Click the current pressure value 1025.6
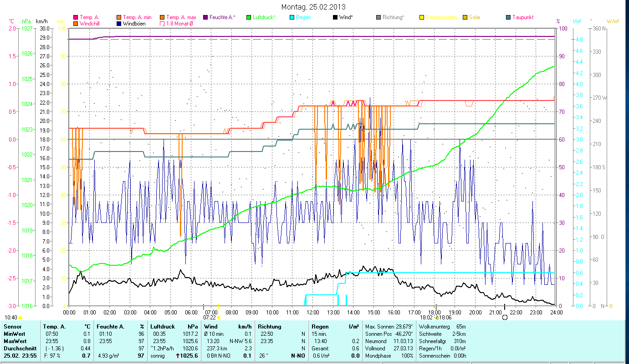The image size is (629, 364). pos(189,356)
